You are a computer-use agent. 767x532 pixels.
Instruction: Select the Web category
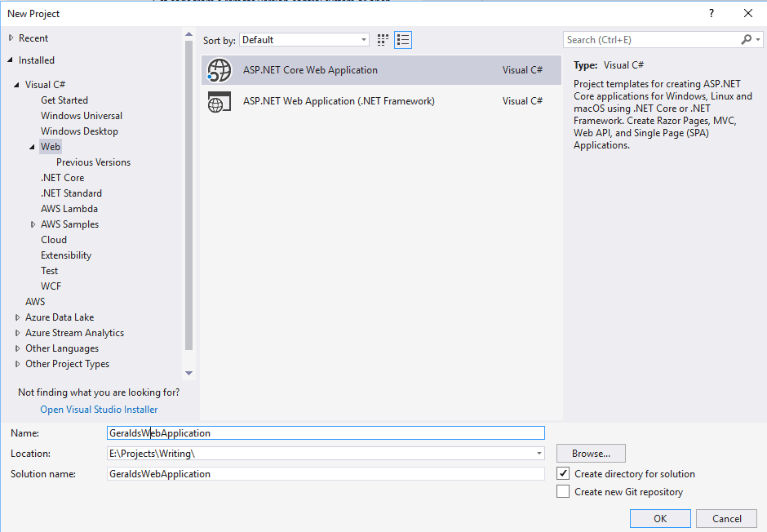point(51,147)
